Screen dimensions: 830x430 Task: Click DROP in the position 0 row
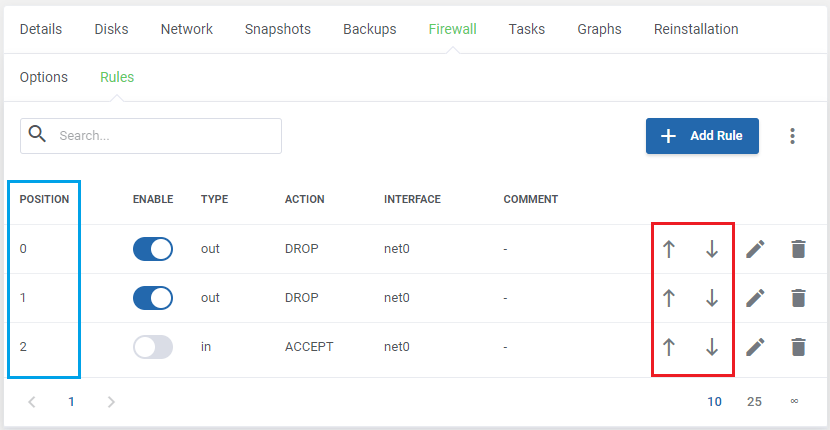(x=302, y=249)
